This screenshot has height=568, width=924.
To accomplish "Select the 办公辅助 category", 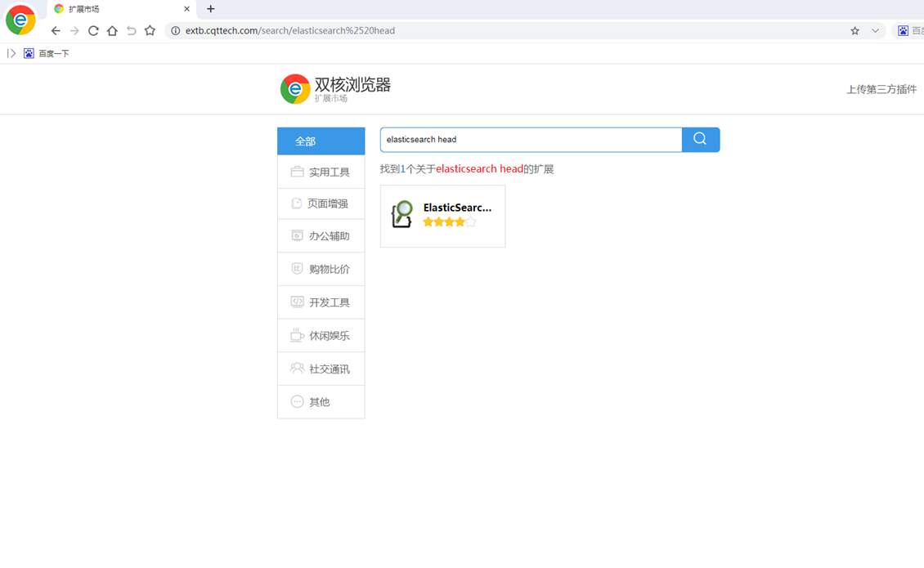I will 321,236.
